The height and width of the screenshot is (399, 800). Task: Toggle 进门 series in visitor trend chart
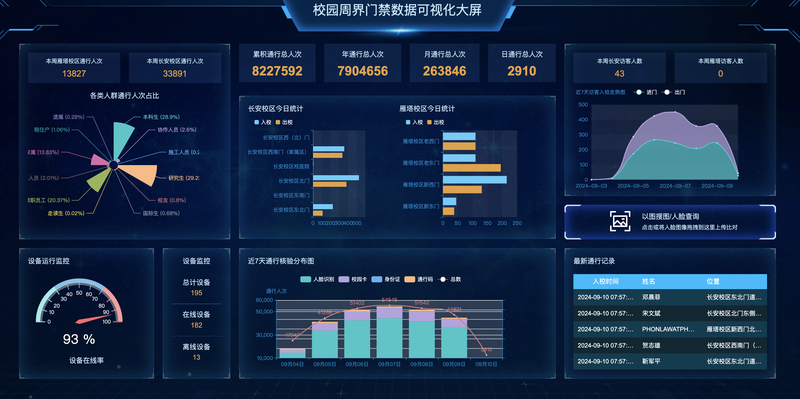(x=645, y=92)
